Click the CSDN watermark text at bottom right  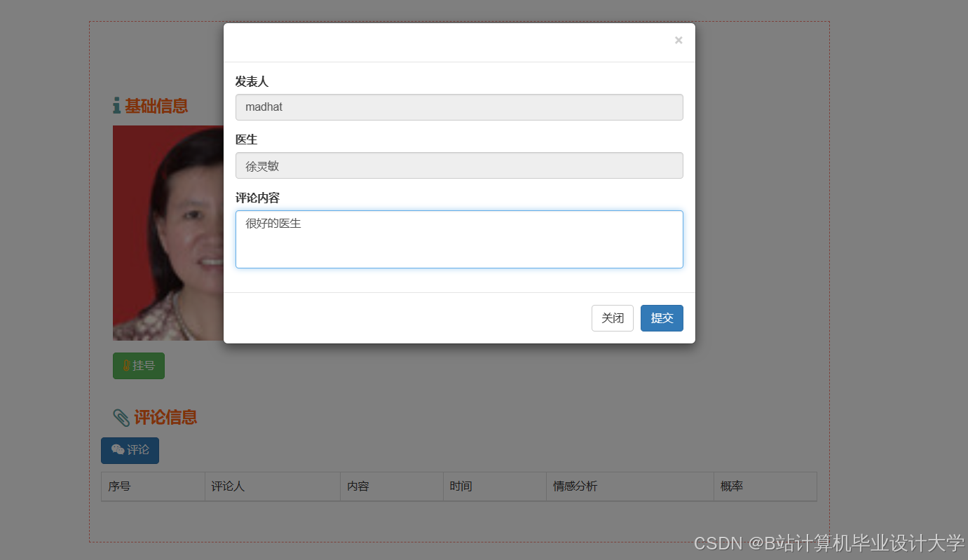point(827,542)
